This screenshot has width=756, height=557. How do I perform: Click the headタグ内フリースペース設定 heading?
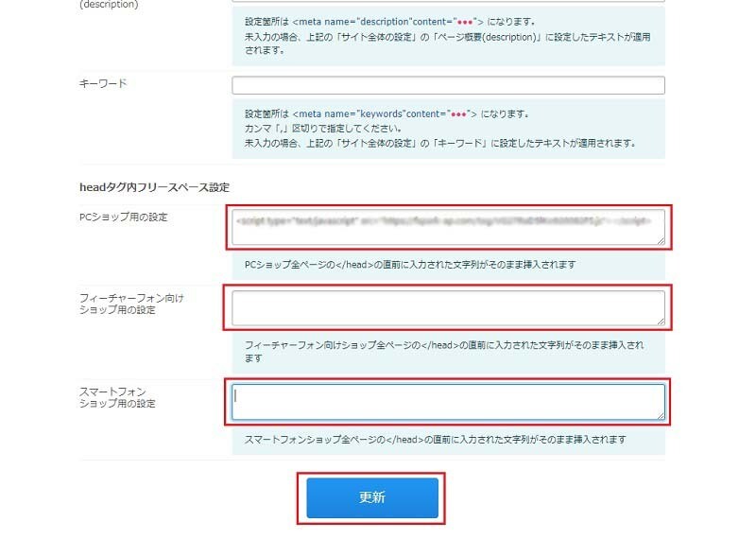(154, 187)
